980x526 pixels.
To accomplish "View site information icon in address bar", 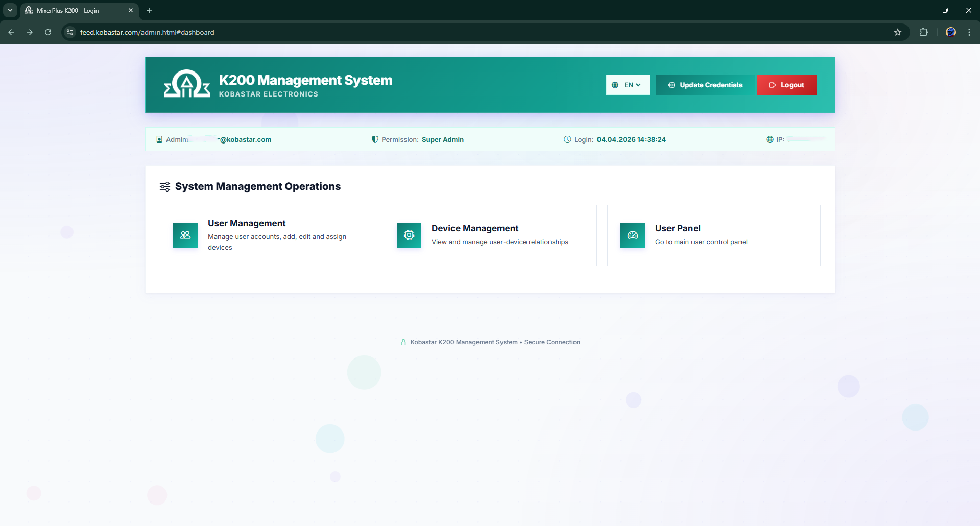I will pos(70,32).
